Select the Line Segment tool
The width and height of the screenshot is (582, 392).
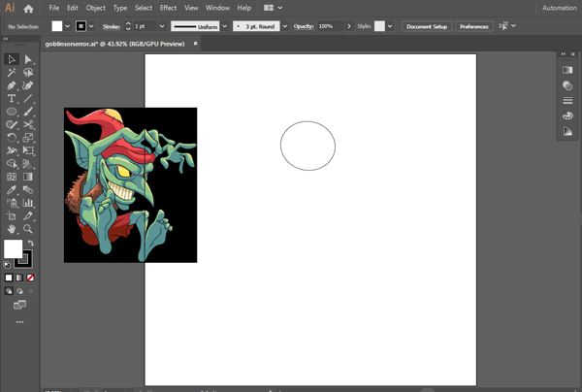pyautogui.click(x=28, y=98)
